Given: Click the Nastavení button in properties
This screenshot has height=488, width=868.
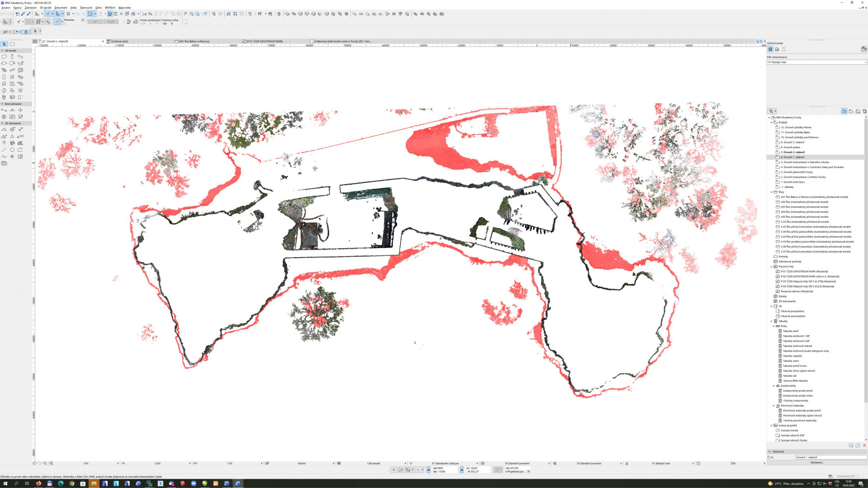Looking at the screenshot, I should [817, 462].
